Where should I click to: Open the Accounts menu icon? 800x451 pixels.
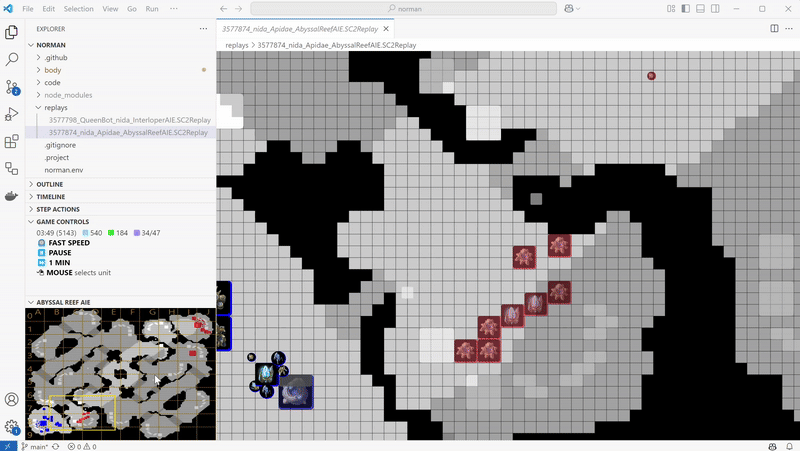tap(11, 399)
